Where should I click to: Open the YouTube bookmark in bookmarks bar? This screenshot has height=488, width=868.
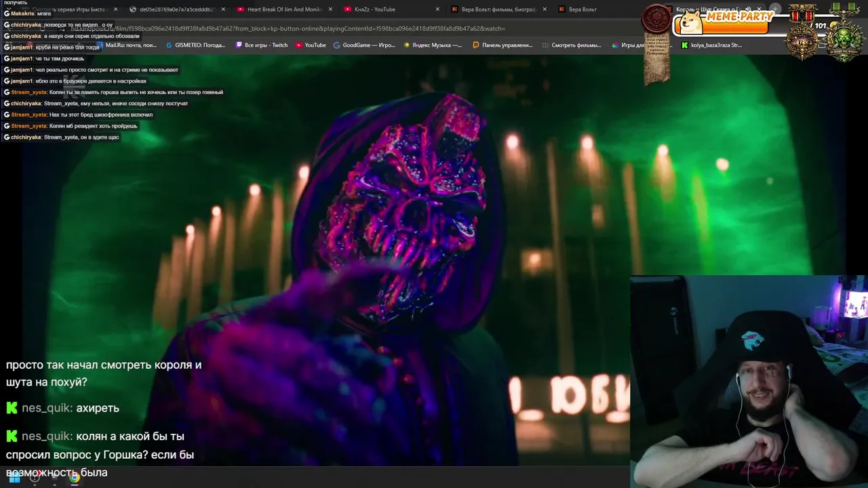[x=311, y=45]
